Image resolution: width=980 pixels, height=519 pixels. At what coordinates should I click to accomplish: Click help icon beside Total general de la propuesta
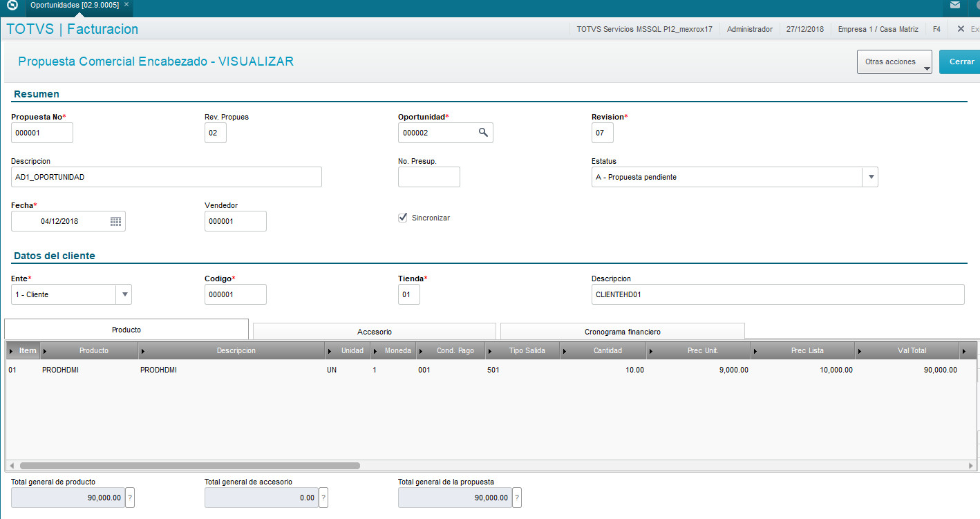pos(517,498)
